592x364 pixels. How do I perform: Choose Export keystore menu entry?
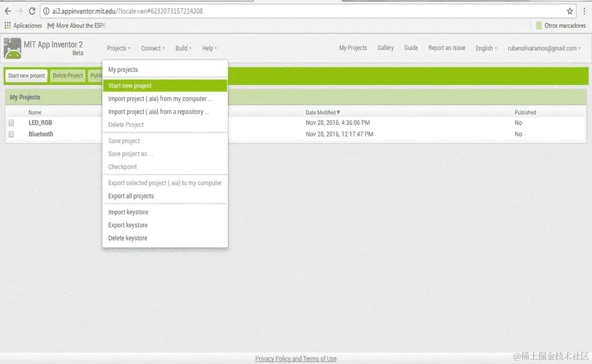point(165,225)
